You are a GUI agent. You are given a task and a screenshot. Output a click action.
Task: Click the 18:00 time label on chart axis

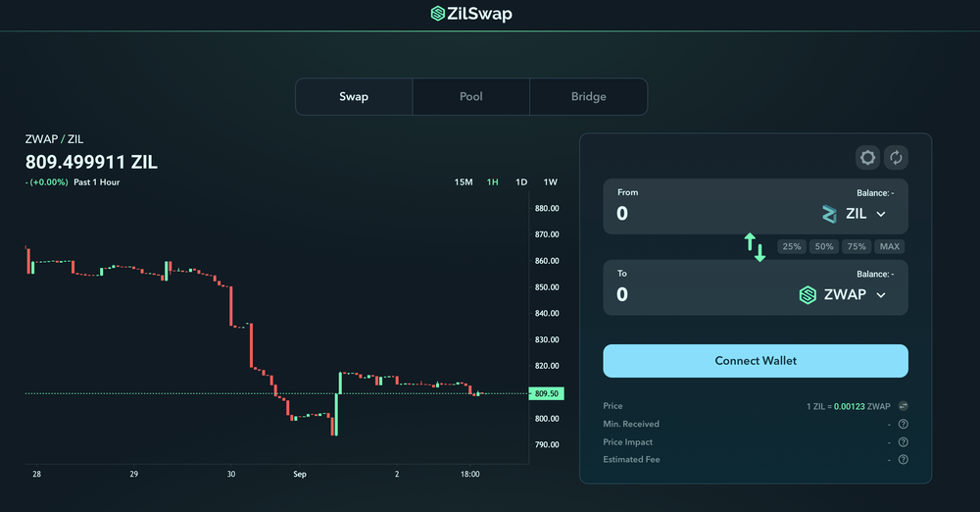point(470,474)
